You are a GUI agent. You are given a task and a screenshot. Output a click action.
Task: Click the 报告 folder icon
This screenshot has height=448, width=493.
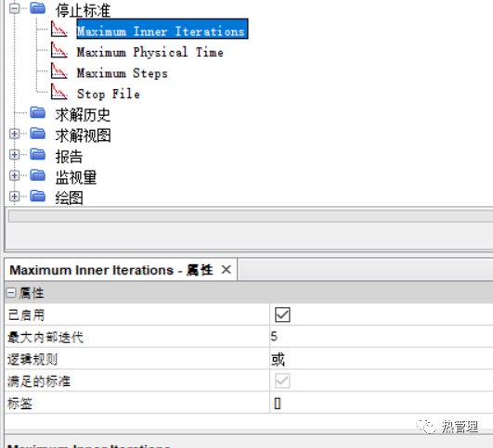38,154
